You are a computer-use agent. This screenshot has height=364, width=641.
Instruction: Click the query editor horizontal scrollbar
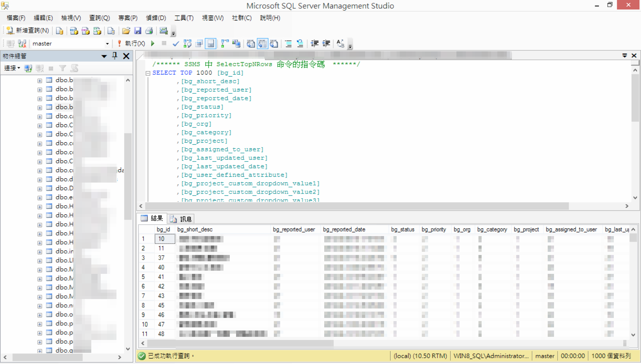coord(357,206)
